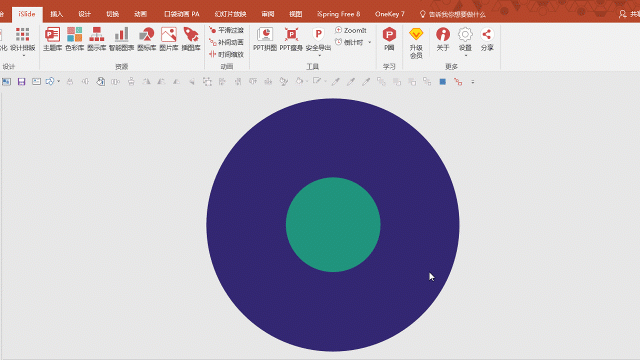Launch the PPT拼图 tool
The height and width of the screenshot is (360, 640).
tap(265, 39)
